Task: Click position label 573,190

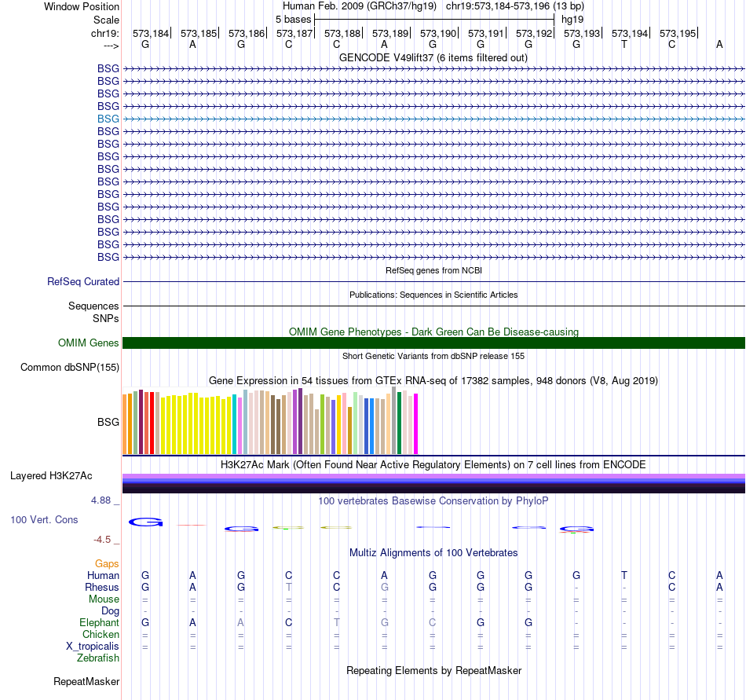Action: tap(438, 33)
